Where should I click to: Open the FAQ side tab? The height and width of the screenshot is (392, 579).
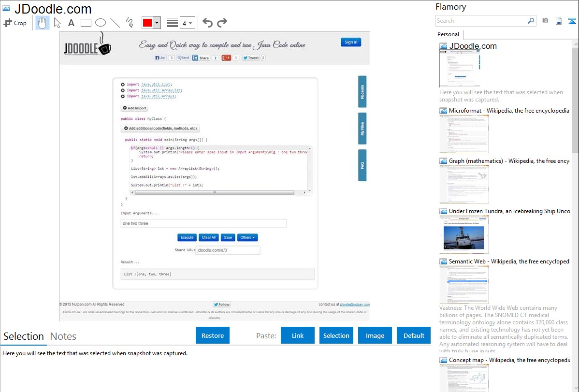coord(362,165)
